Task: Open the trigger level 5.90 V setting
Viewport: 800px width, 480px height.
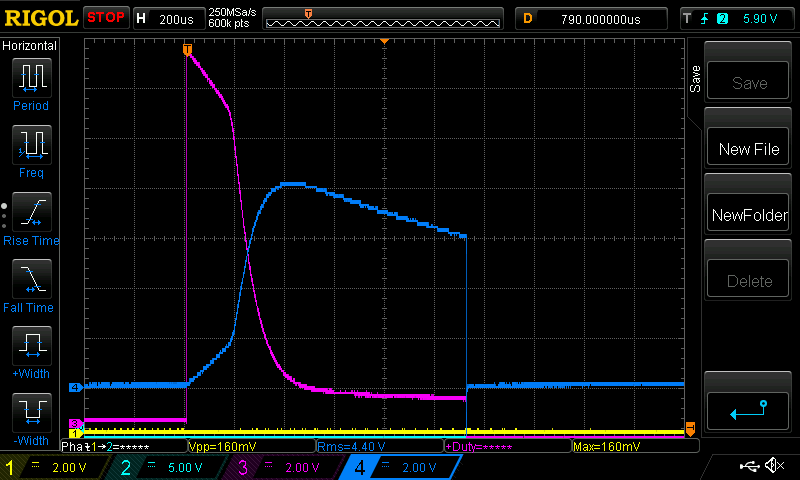Action: coord(738,18)
